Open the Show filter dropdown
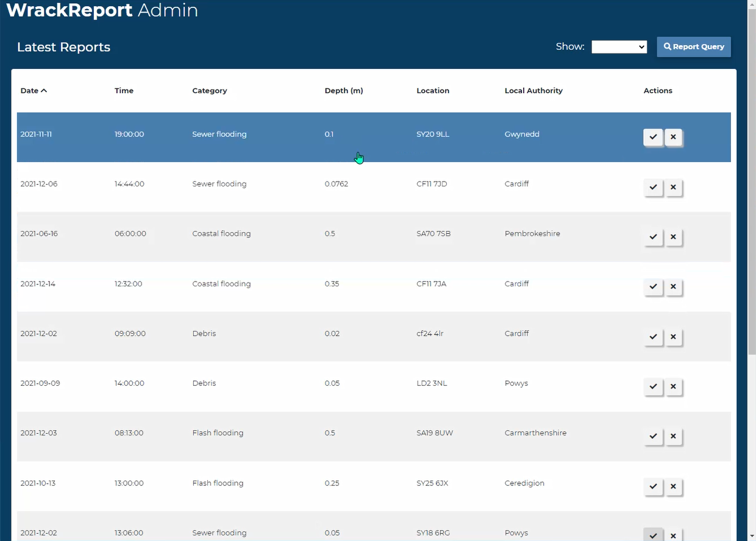Image resolution: width=756 pixels, height=541 pixels. click(x=619, y=47)
